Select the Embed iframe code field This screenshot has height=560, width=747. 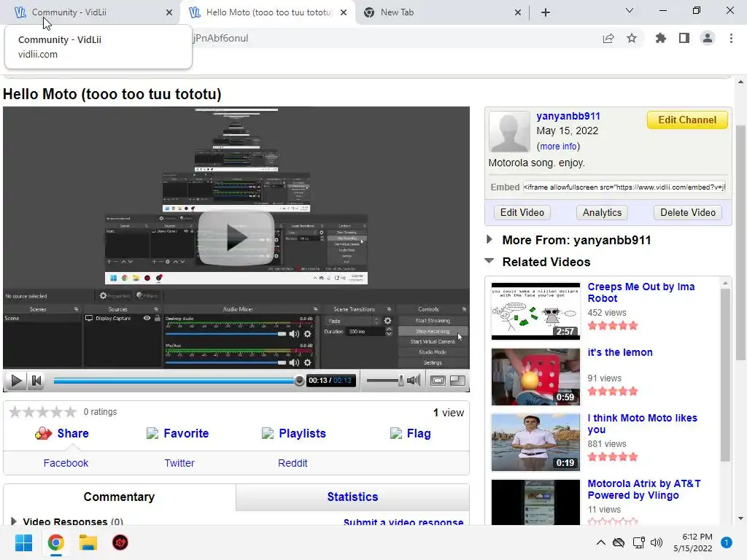tap(624, 187)
